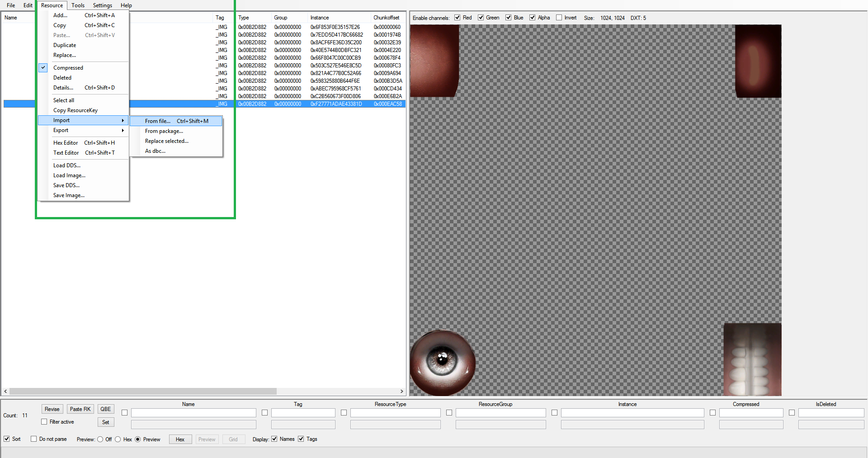Screen dimensions: 868x458
Task: Toggle the Names display checkbox
Action: [274, 439]
